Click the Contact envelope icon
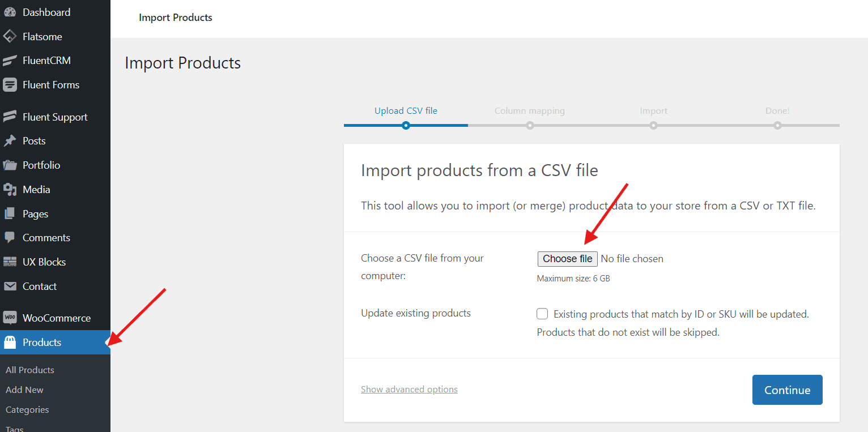 [x=10, y=286]
